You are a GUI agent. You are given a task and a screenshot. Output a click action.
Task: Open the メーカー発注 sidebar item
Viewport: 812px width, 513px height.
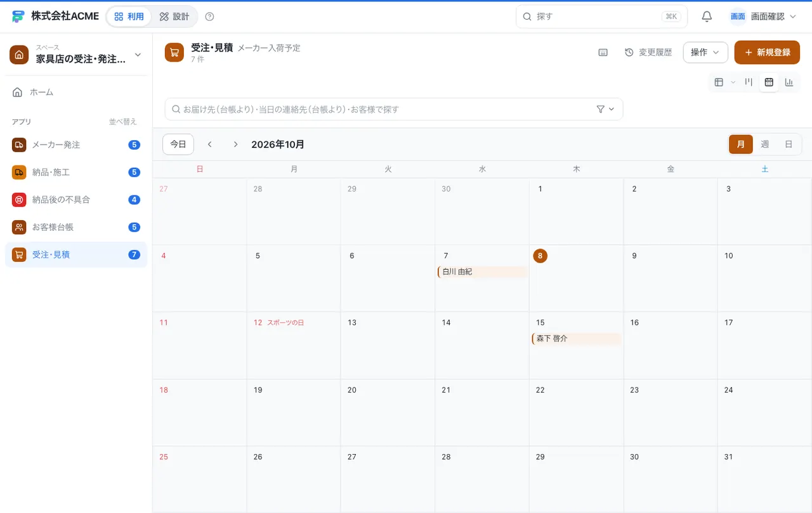[x=76, y=145]
